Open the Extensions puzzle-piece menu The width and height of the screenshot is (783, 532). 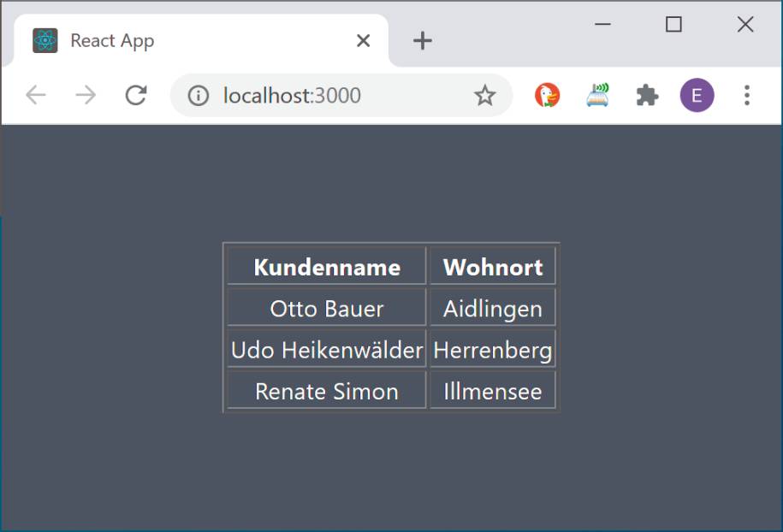[x=647, y=95]
